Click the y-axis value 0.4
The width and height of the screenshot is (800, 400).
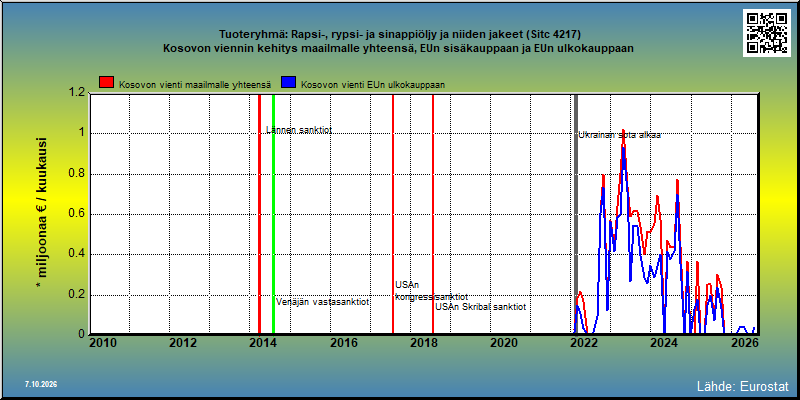click(x=77, y=255)
